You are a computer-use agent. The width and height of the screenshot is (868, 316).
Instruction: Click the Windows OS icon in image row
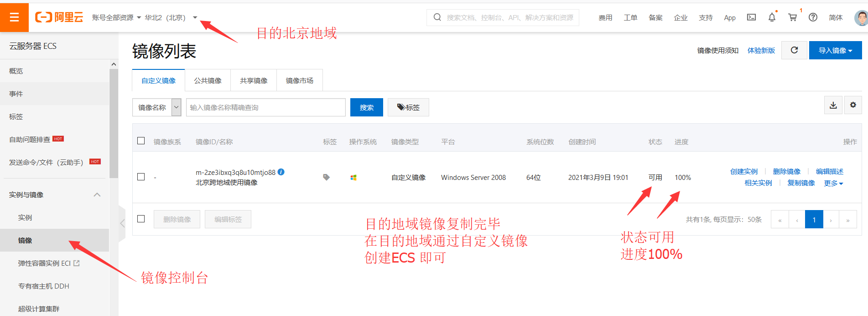coord(353,178)
